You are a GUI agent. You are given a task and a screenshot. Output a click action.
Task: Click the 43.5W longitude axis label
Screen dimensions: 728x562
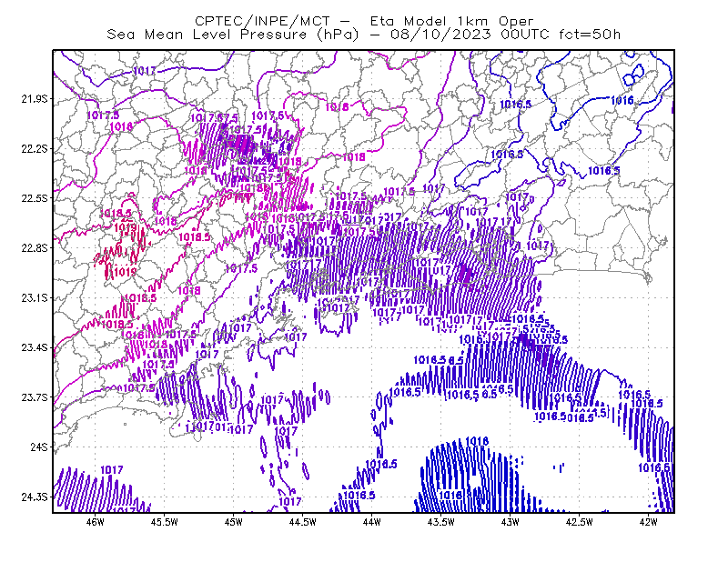pos(440,522)
